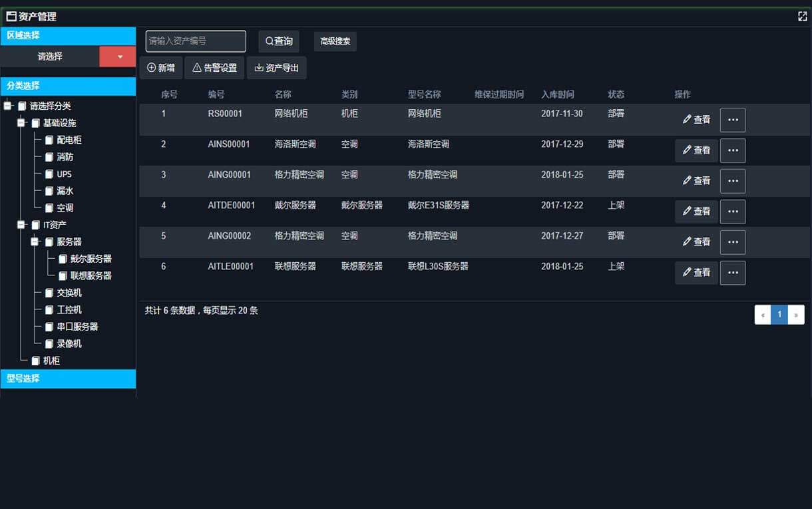Viewport: 812px width, 509px height.
Task: Open the 区域选择 panel header
Action: pyautogui.click(x=68, y=36)
